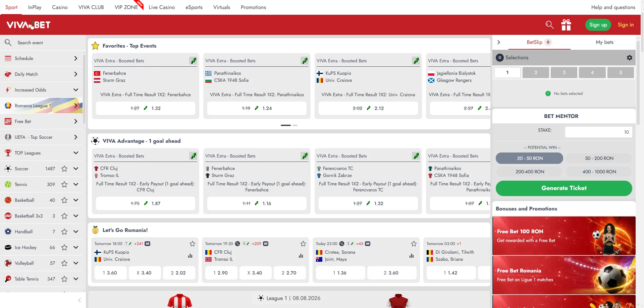Expand the Ice Hockey chevron

76,247
